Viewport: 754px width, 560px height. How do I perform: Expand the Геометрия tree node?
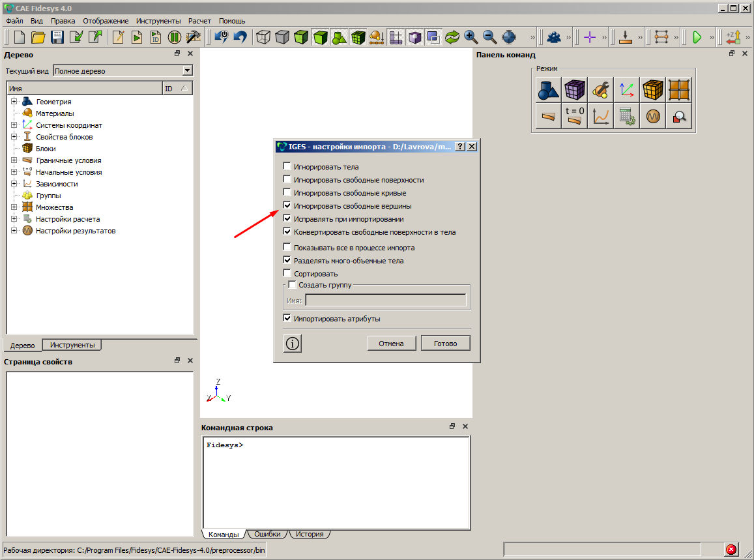click(x=14, y=102)
